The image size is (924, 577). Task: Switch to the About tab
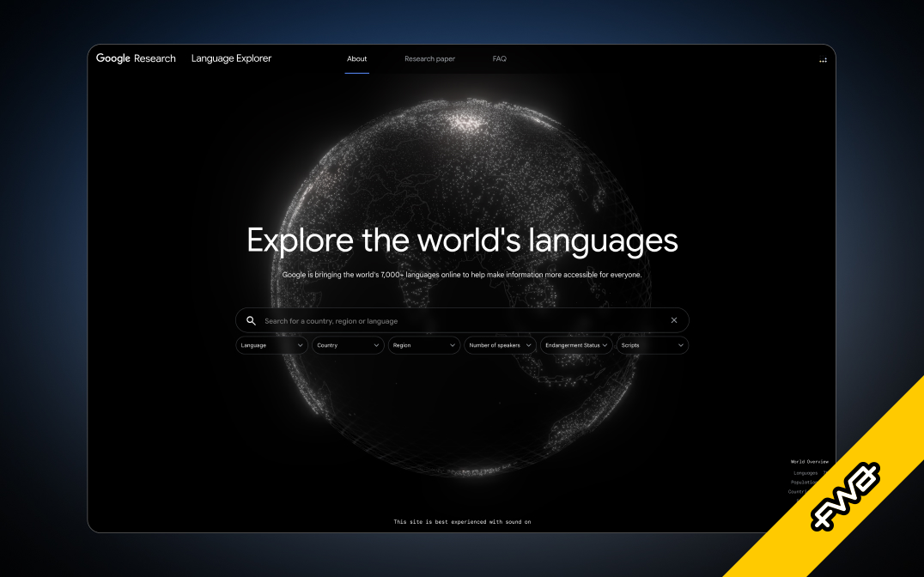tap(357, 59)
